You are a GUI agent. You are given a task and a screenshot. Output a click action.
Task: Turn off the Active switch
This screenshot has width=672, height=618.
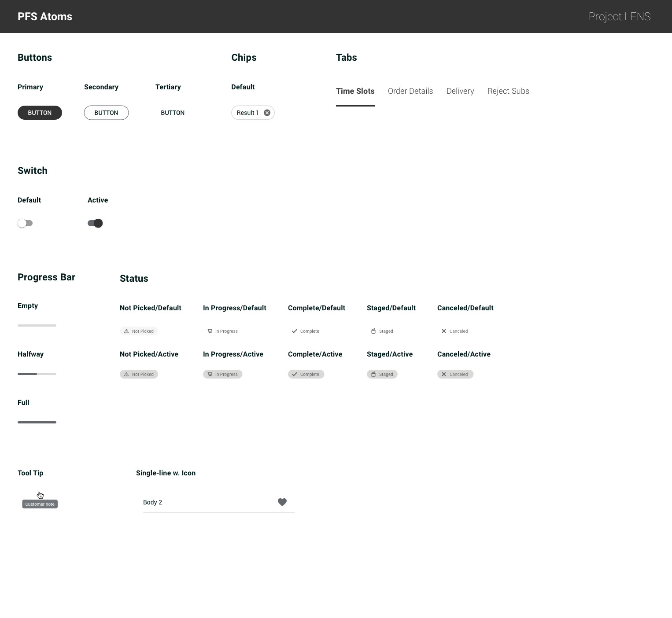(95, 223)
